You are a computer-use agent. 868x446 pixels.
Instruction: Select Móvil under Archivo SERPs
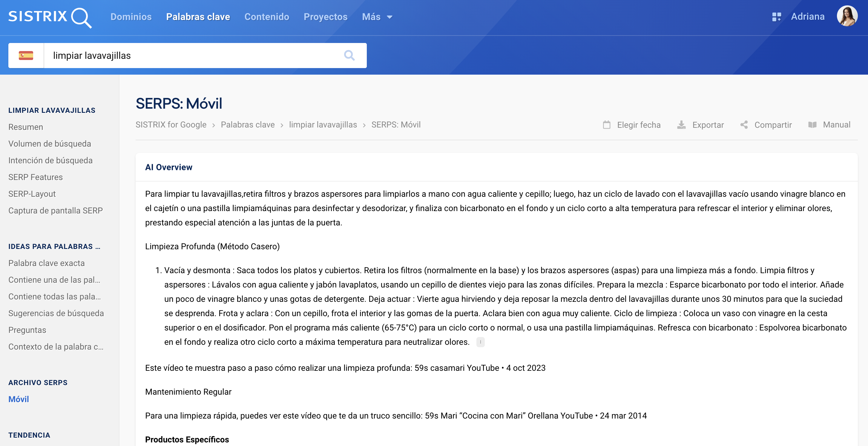(19, 399)
